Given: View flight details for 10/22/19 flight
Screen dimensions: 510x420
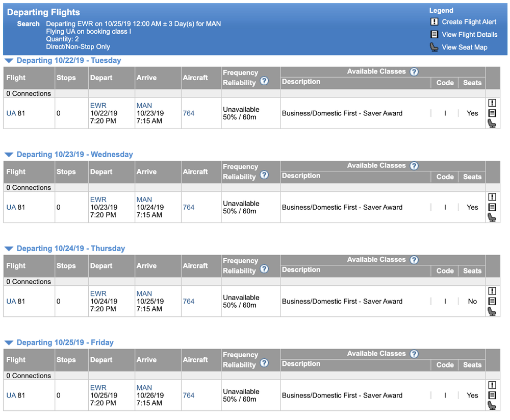Looking at the screenshot, I should (x=492, y=113).
